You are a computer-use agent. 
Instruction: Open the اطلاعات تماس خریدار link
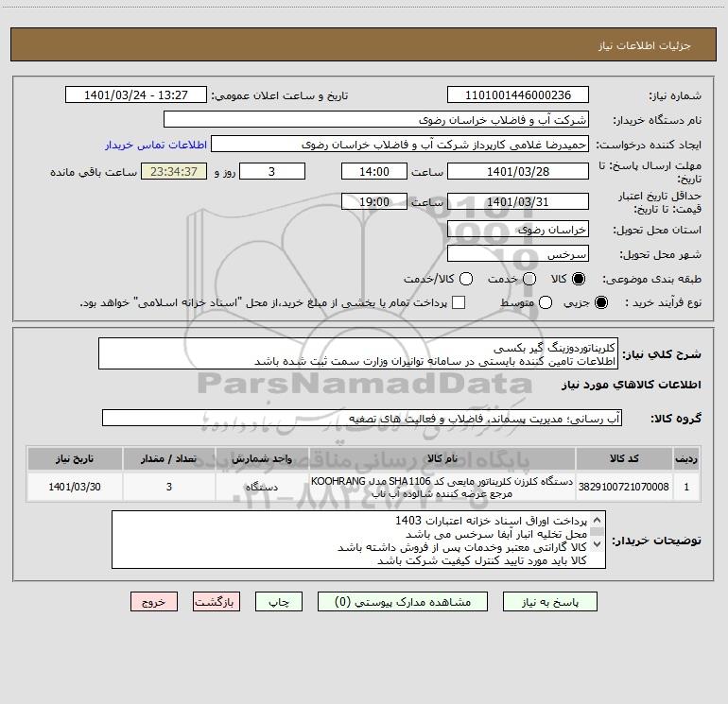pyautogui.click(x=156, y=145)
